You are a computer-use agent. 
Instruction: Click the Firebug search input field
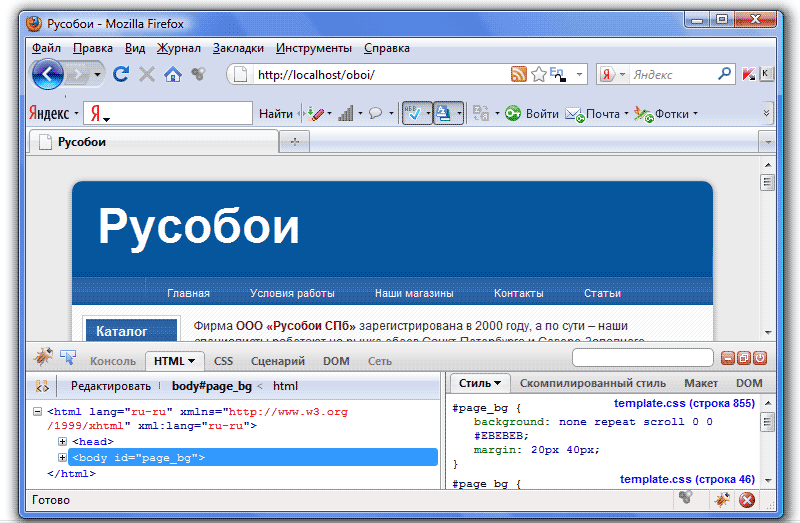coord(642,358)
